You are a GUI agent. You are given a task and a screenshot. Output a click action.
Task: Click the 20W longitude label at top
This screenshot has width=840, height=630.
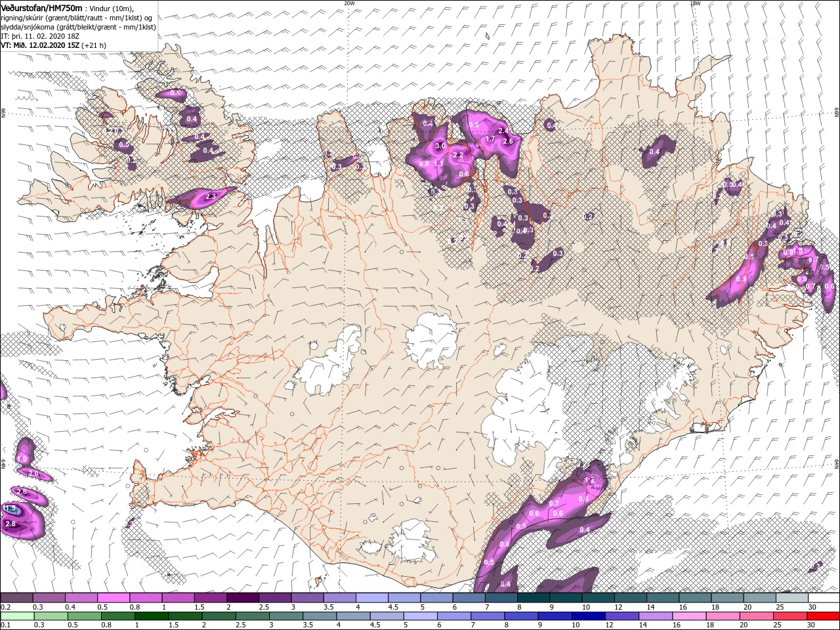349,3
